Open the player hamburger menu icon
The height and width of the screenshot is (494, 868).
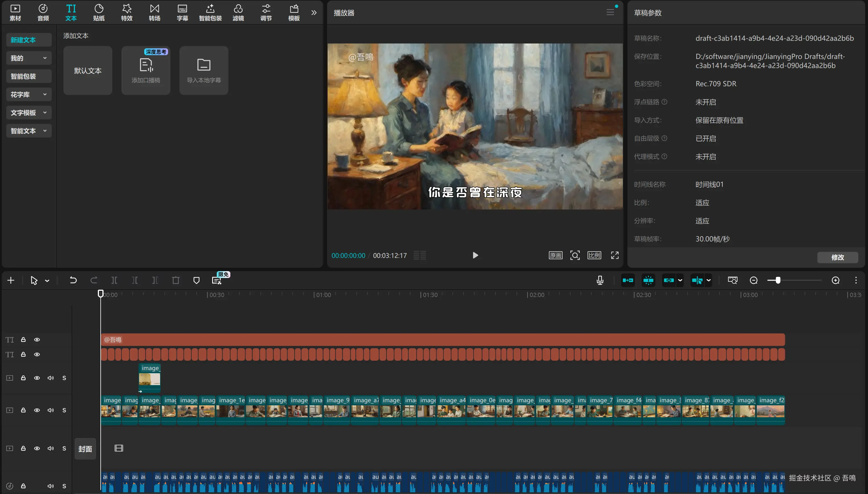coord(610,13)
